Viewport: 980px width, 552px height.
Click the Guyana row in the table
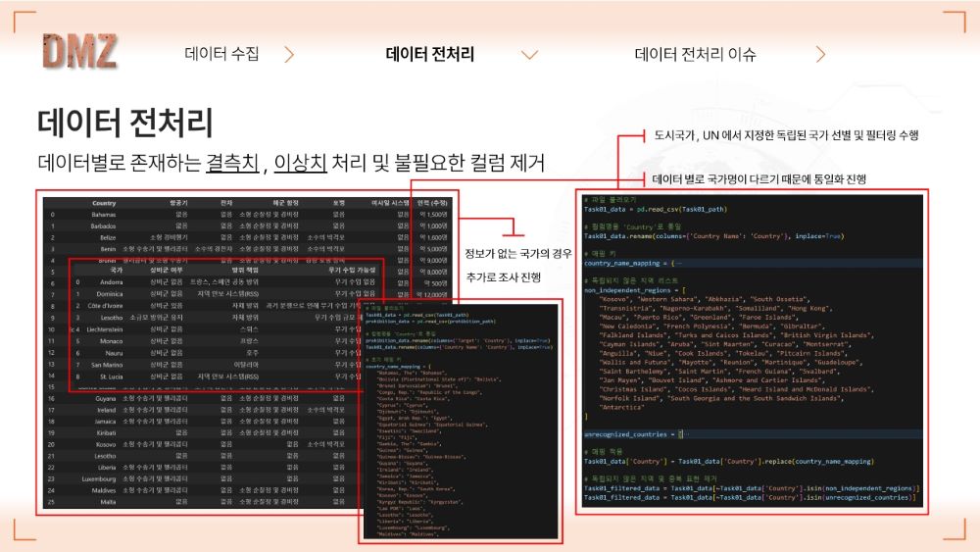point(205,398)
